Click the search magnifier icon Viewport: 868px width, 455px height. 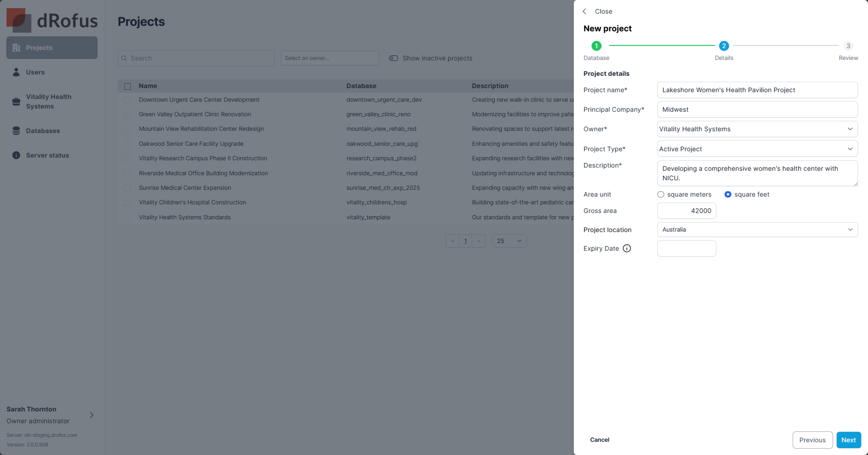[124, 58]
